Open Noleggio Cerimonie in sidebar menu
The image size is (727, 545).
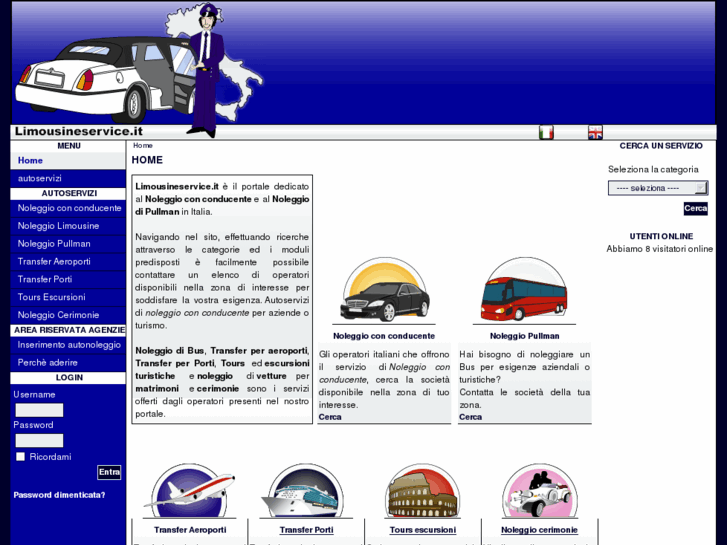[68, 315]
